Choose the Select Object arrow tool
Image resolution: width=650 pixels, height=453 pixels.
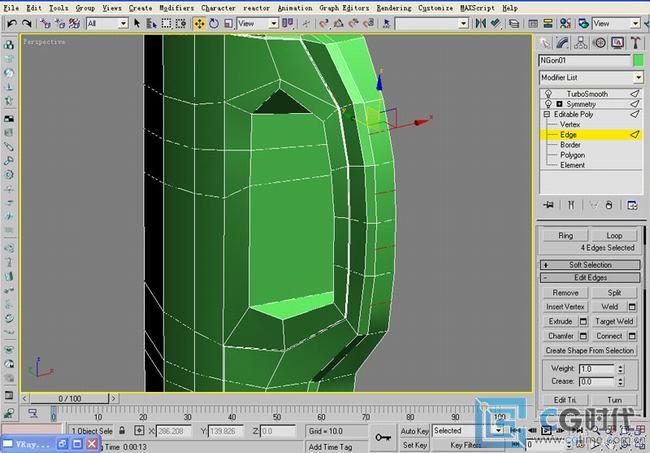[137, 24]
